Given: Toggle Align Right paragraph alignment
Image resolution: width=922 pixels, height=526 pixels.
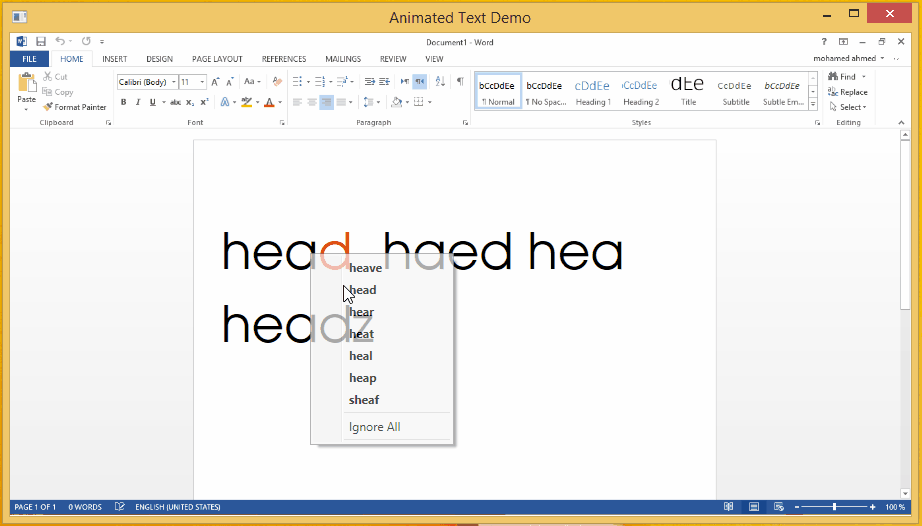Looking at the screenshot, I should click(326, 102).
